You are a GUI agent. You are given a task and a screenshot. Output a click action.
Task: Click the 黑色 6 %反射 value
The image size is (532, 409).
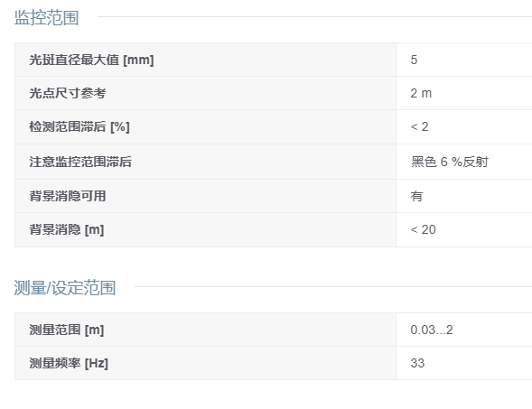450,162
